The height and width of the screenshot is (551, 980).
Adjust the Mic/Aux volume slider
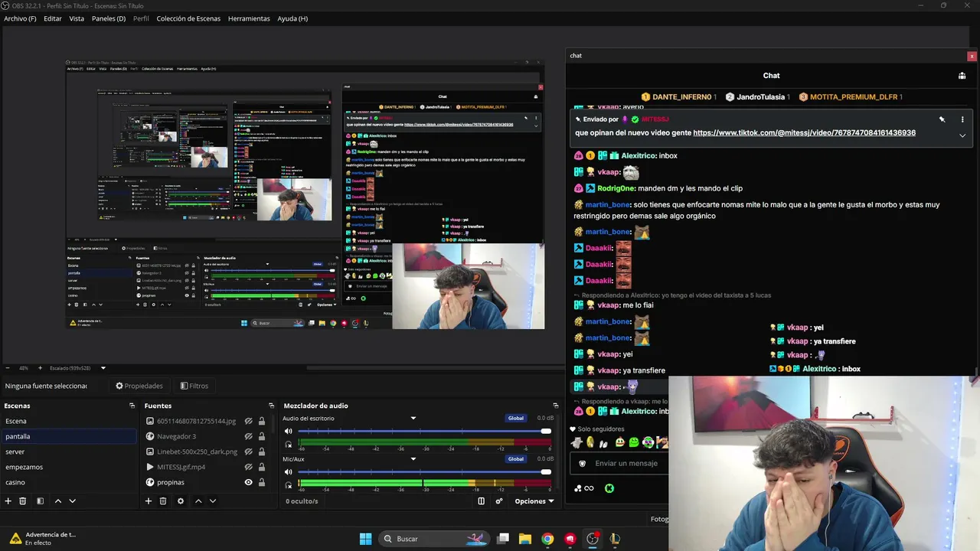tap(424, 472)
